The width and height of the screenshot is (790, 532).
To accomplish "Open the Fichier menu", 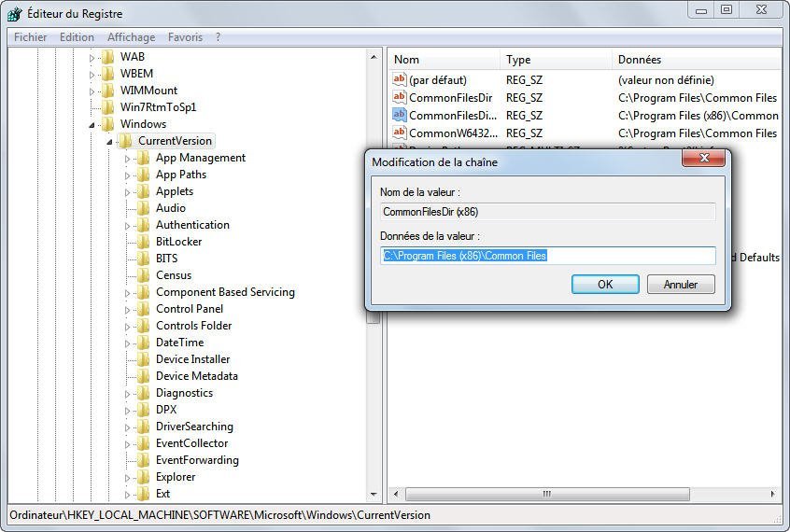I will point(30,37).
